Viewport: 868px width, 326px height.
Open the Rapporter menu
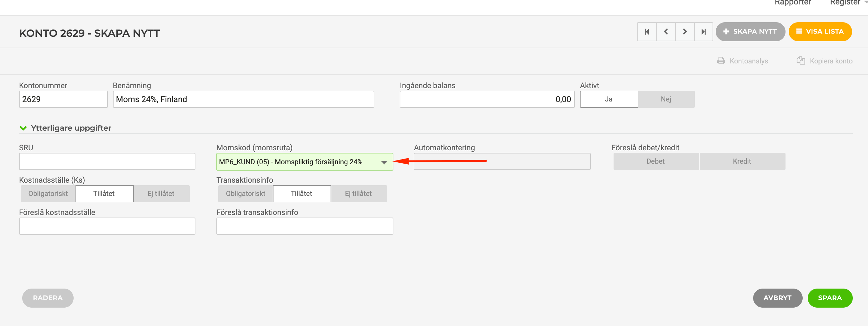pyautogui.click(x=792, y=3)
